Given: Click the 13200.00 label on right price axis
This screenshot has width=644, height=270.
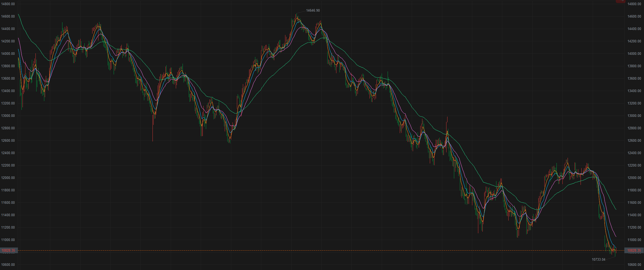Looking at the screenshot, I should (634, 103).
